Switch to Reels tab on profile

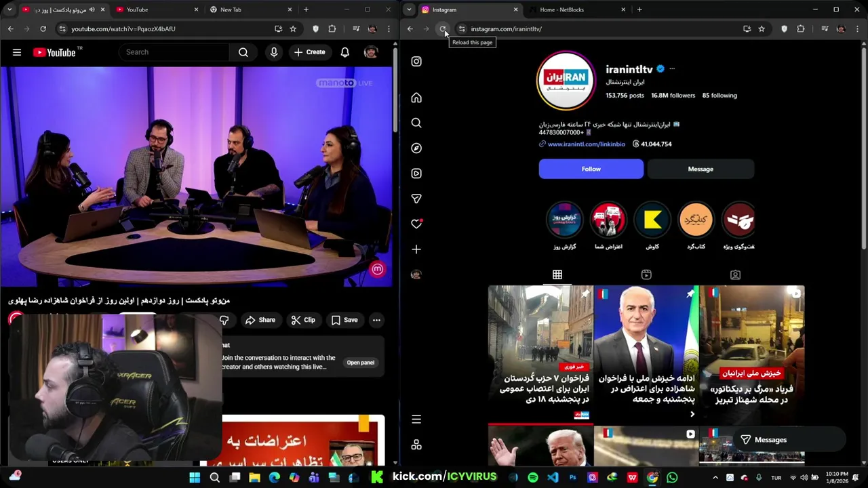click(x=646, y=274)
